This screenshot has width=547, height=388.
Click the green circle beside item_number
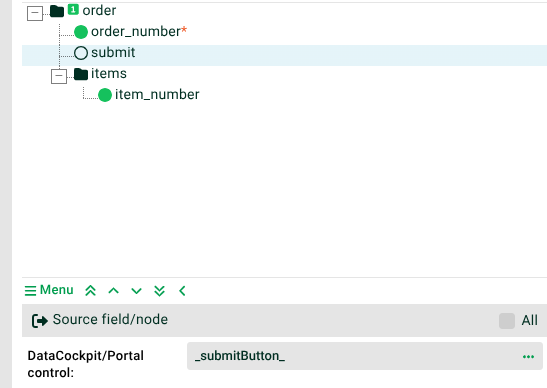pos(105,95)
